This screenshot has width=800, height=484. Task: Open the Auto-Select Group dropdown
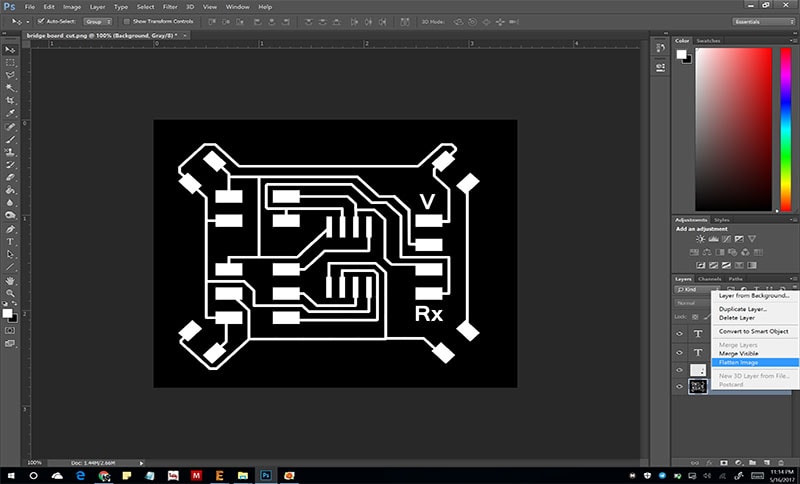[98, 22]
